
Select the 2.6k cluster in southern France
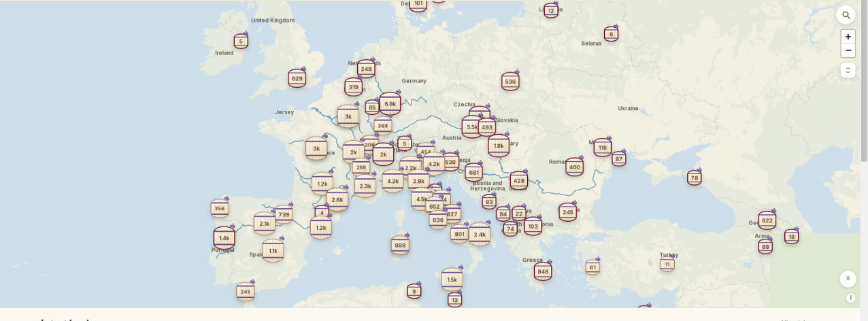(337, 199)
